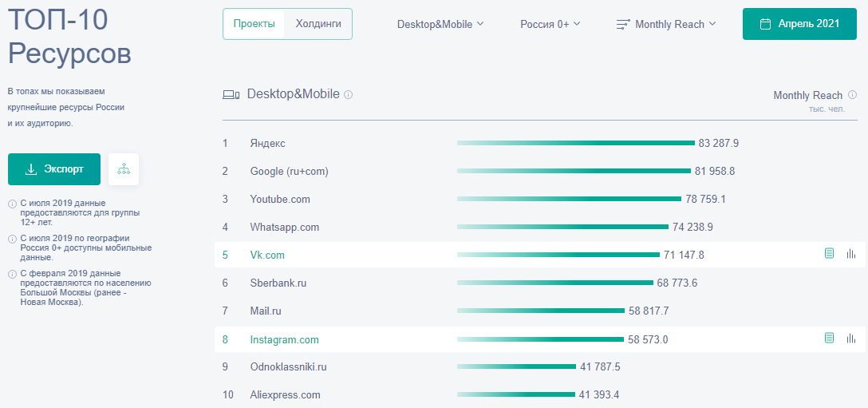Switch to the Проекты tab
The width and height of the screenshot is (868, 408).
[254, 24]
